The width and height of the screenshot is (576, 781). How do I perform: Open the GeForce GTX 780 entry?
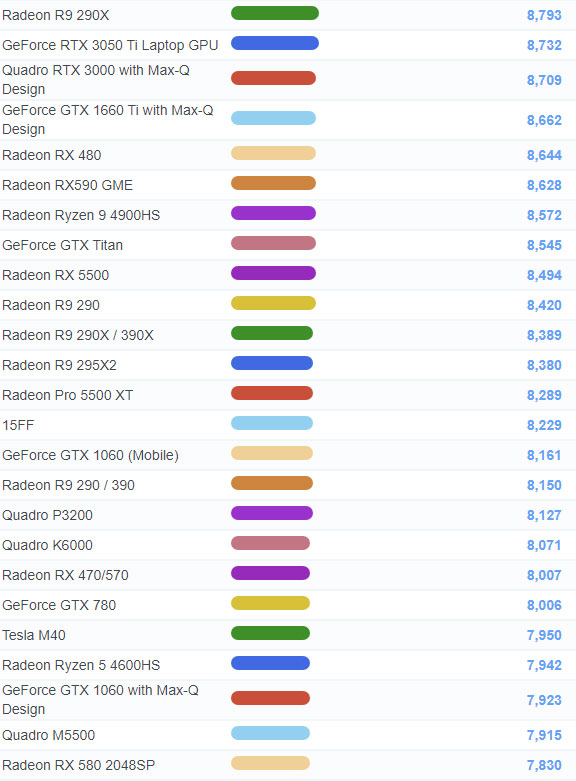click(59, 605)
